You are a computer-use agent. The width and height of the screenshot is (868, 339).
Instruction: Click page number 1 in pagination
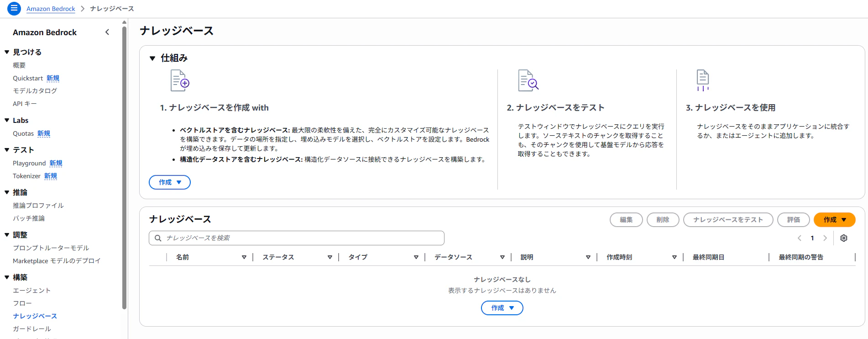pyautogui.click(x=812, y=238)
